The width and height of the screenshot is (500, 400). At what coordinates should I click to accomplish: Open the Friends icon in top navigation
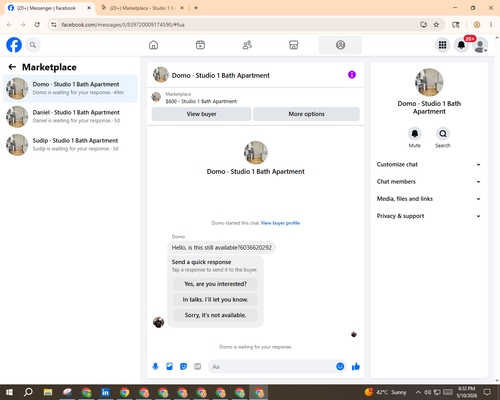247,45
